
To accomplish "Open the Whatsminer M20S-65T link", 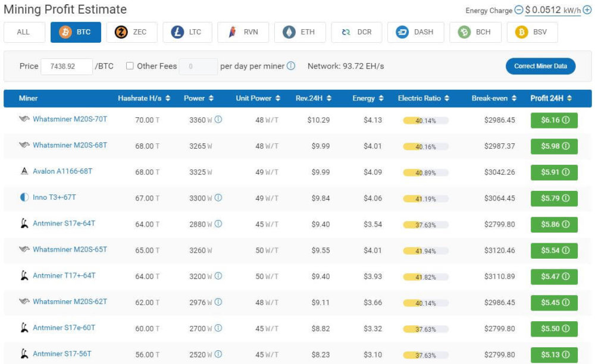I will [70, 249].
